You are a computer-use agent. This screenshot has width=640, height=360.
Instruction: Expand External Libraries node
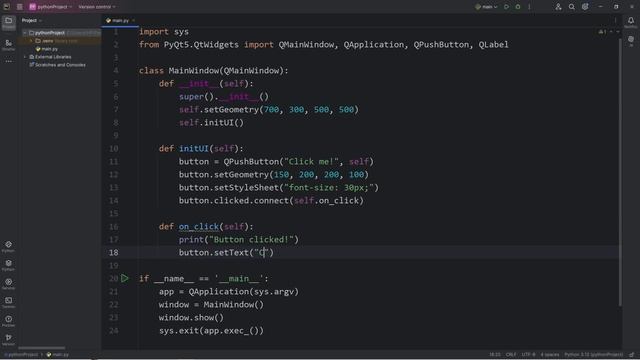pyautogui.click(x=25, y=57)
